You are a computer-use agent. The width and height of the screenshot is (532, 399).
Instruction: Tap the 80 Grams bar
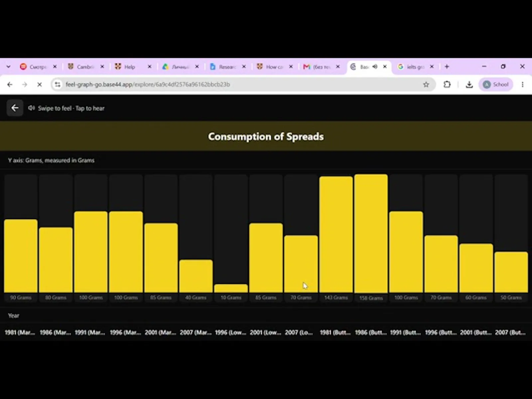point(56,260)
